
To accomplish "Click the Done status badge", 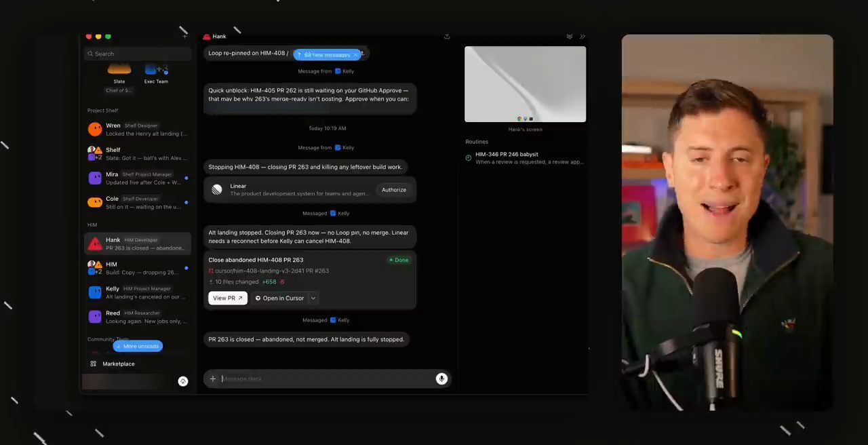I will (x=399, y=260).
